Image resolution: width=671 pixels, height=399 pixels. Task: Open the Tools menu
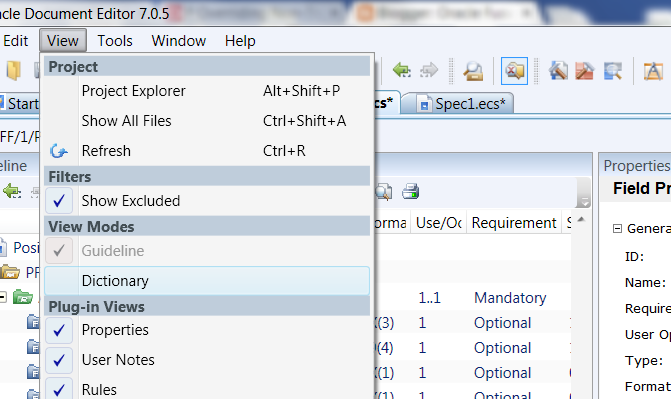point(115,41)
